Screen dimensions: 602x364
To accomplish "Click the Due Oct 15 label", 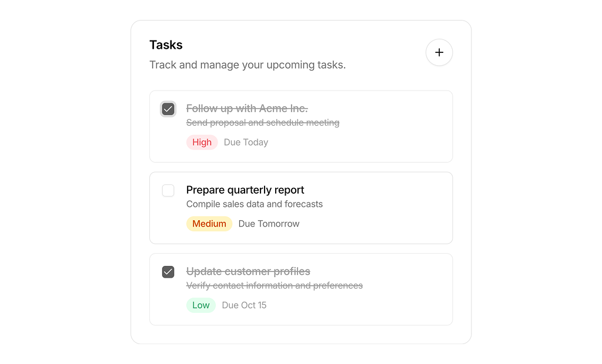I will coord(244,305).
